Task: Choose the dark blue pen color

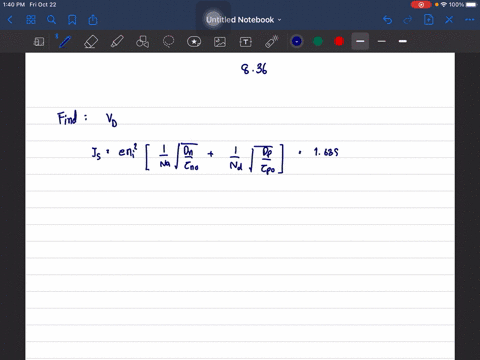Action: coord(297,41)
